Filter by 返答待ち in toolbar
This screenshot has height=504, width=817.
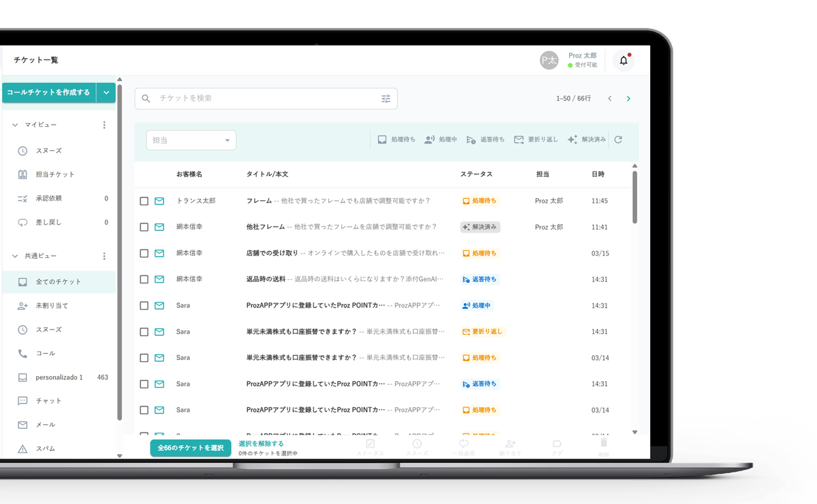486,139
